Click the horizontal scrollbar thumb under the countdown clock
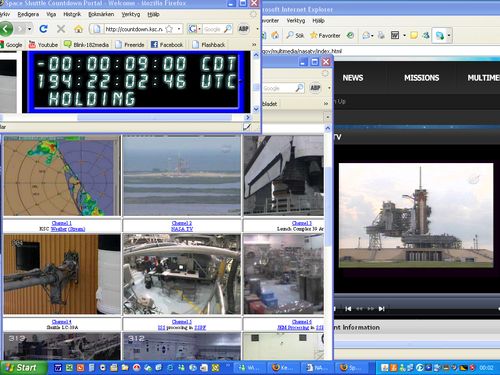Screen dimensions: 500x375 pos(155,117)
